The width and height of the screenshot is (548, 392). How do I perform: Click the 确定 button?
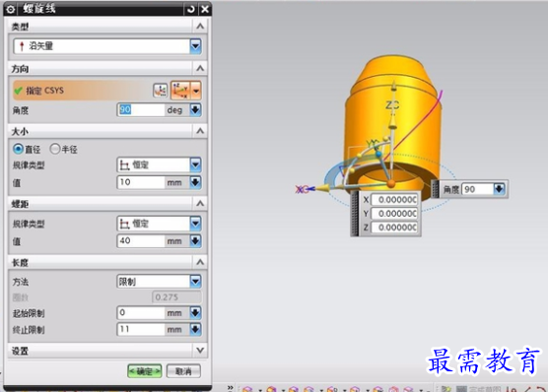click(x=145, y=371)
